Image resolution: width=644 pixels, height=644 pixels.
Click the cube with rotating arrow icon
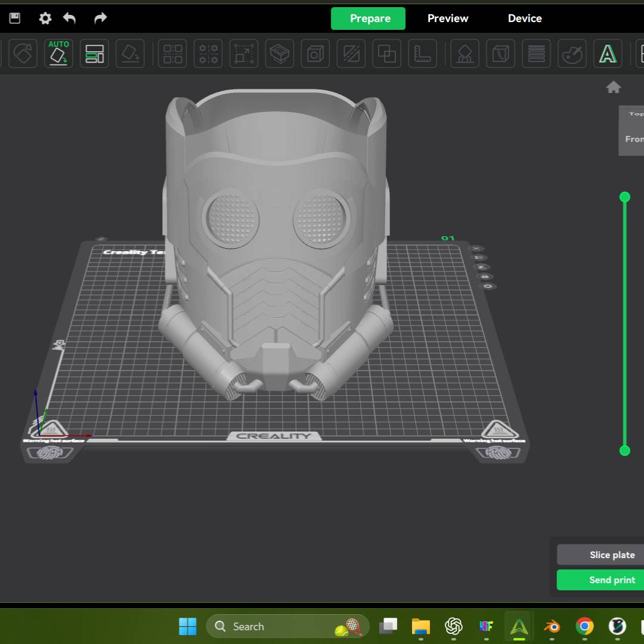click(23, 54)
